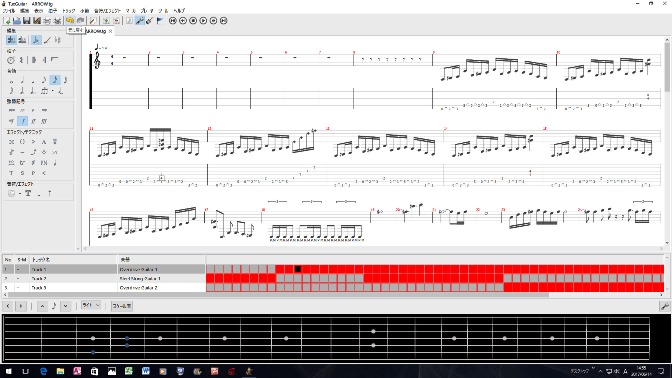This screenshot has width=672, height=378.
Task: Select Track 2 row in track list
Action: [103, 279]
